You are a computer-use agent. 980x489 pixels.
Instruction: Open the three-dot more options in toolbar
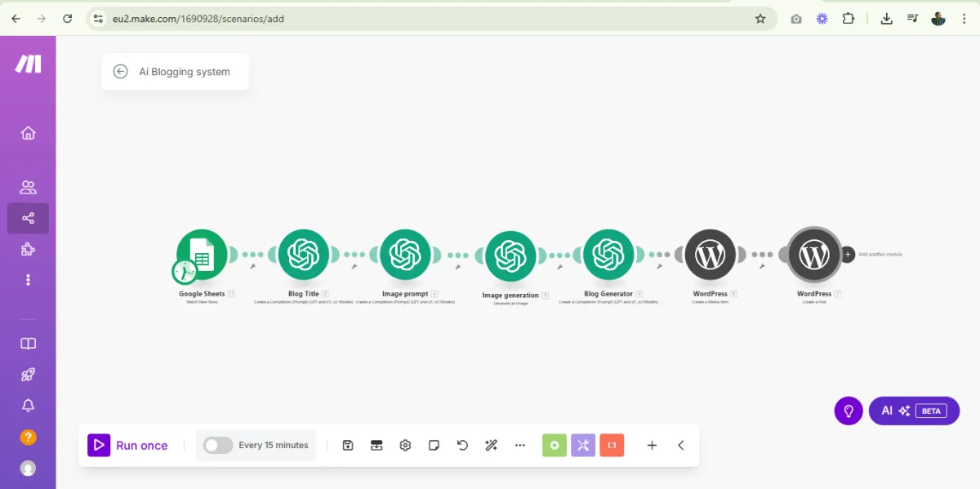(520, 445)
